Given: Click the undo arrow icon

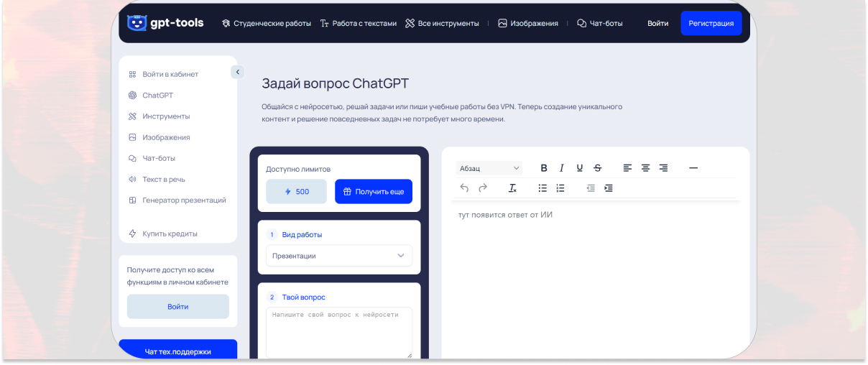Looking at the screenshot, I should pyautogui.click(x=464, y=188).
